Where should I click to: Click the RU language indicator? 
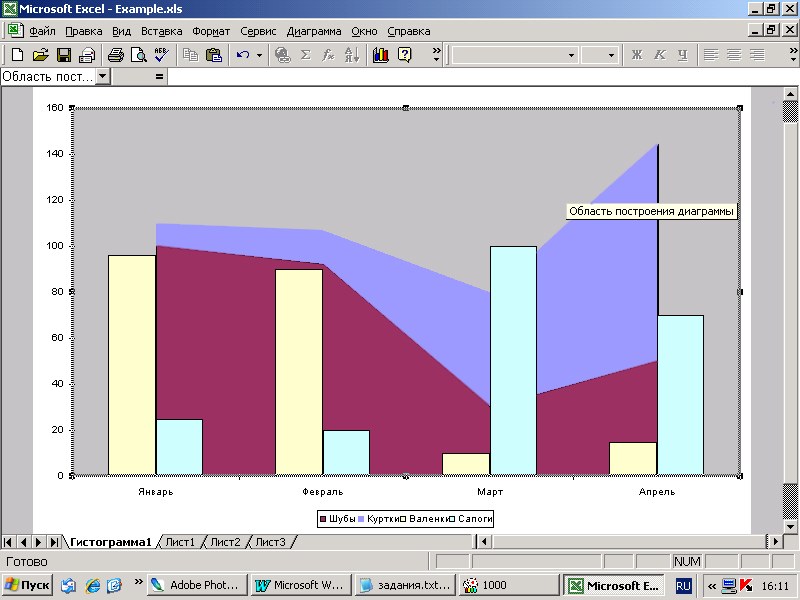[x=683, y=586]
